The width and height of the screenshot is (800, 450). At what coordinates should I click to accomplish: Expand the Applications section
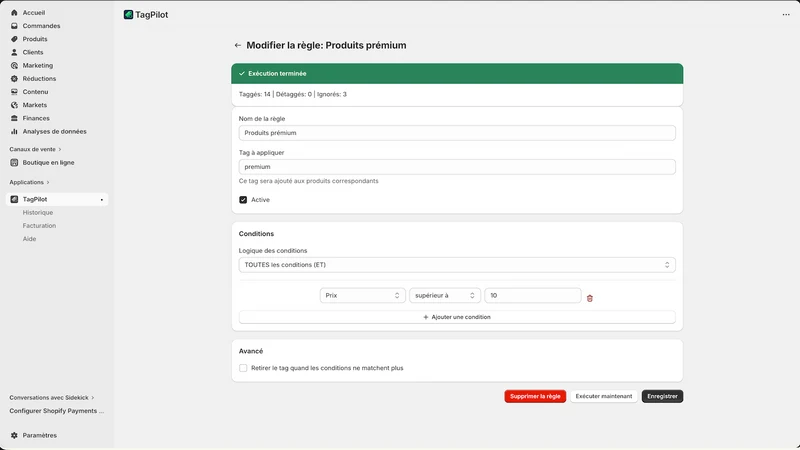(30, 183)
